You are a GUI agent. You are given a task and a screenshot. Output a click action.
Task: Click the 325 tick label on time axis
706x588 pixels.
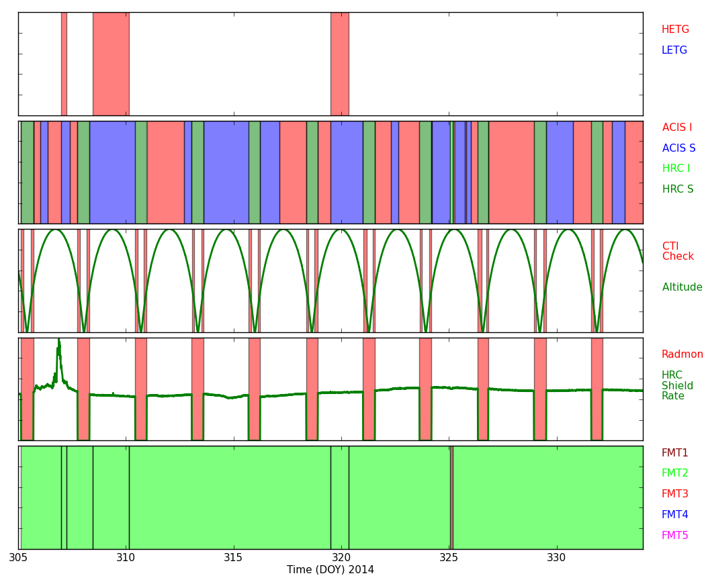coord(449,558)
